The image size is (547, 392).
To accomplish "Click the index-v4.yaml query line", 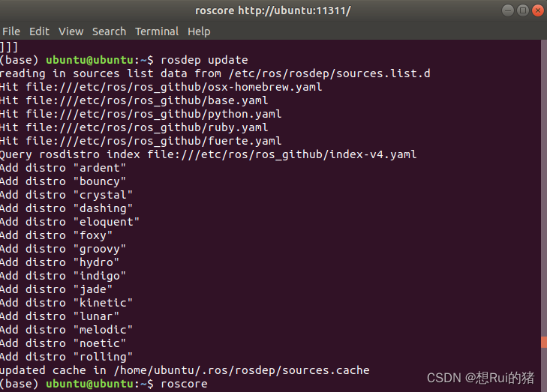I will click(x=209, y=154).
